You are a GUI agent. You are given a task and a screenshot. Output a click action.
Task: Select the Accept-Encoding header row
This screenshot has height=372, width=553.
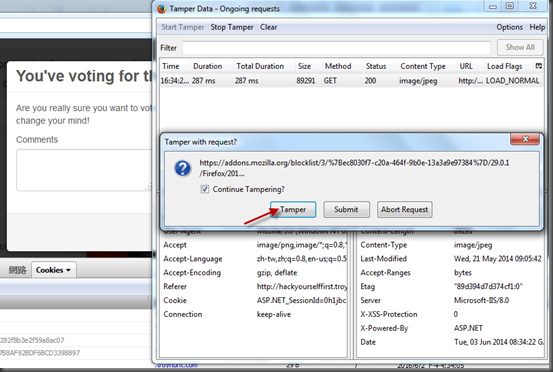point(253,273)
